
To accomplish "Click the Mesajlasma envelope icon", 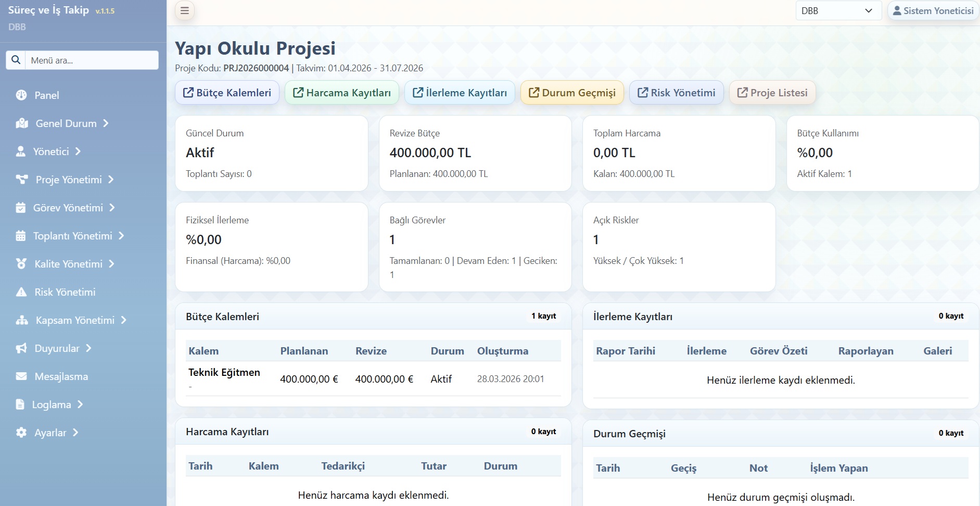I will (21, 376).
